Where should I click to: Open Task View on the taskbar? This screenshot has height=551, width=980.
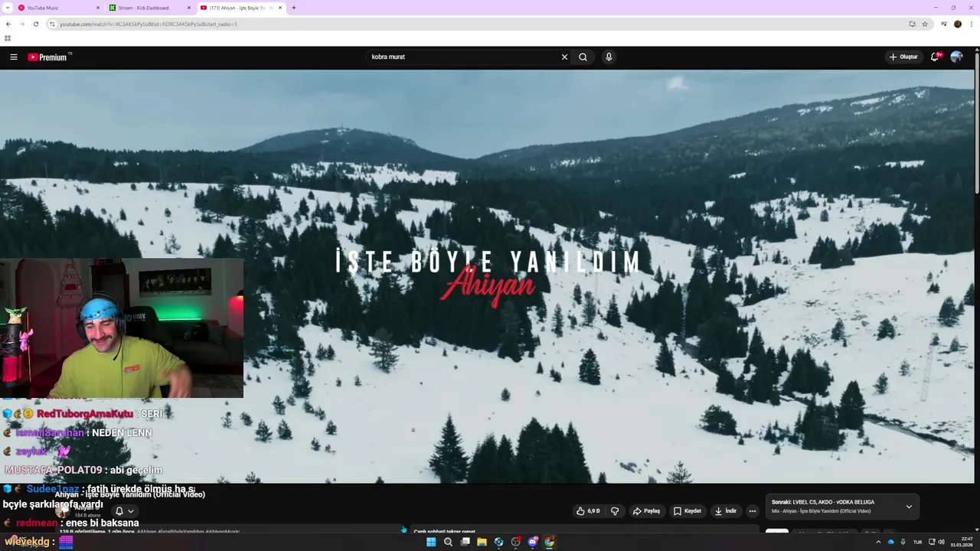465,542
